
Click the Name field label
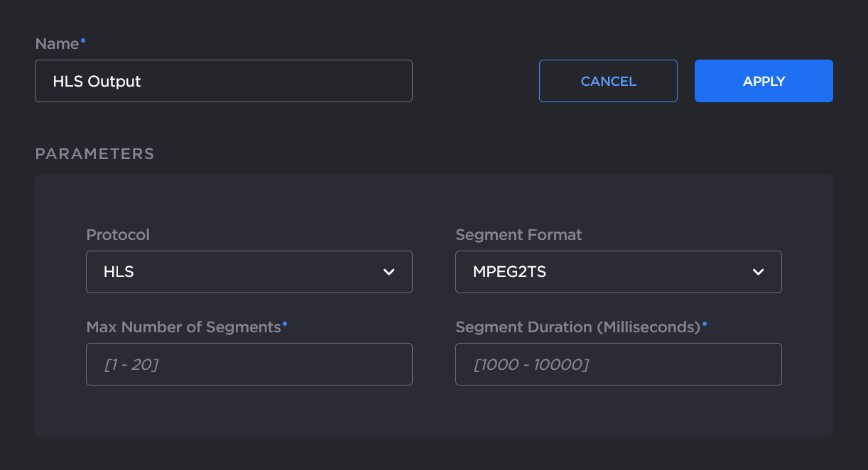click(57, 44)
